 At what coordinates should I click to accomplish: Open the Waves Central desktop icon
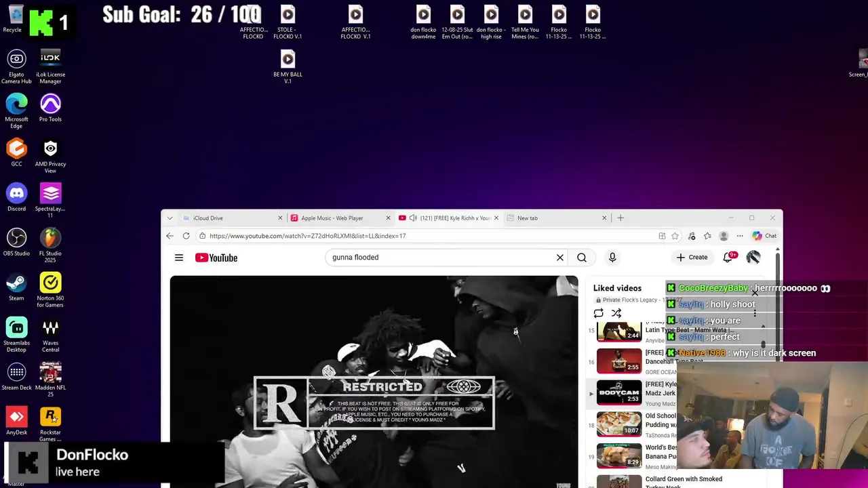click(50, 335)
